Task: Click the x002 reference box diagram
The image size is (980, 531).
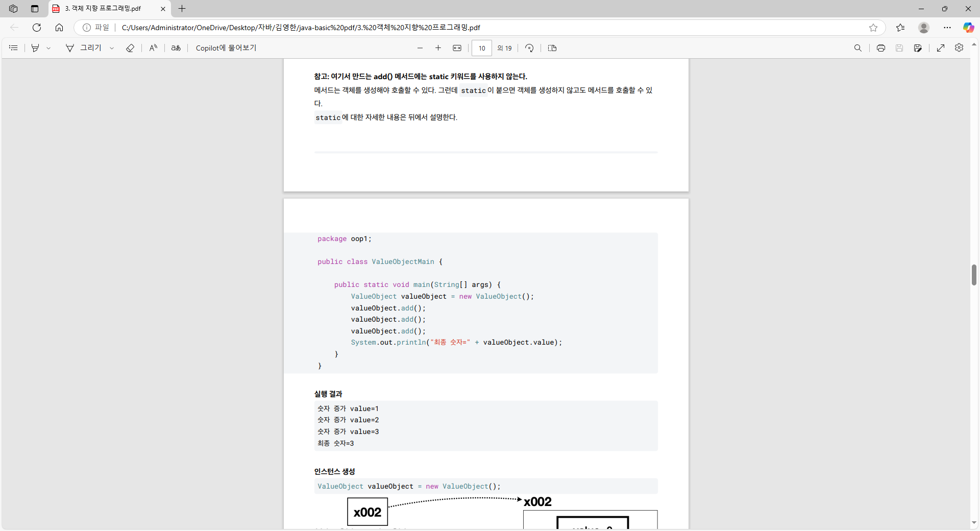Action: 367,512
